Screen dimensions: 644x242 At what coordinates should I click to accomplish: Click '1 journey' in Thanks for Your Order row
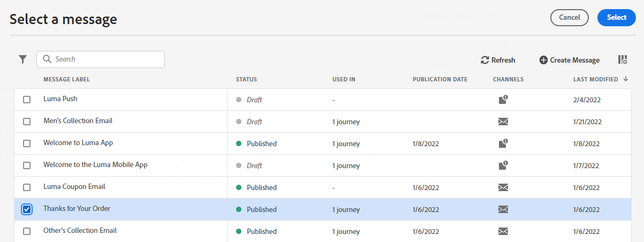tap(346, 209)
